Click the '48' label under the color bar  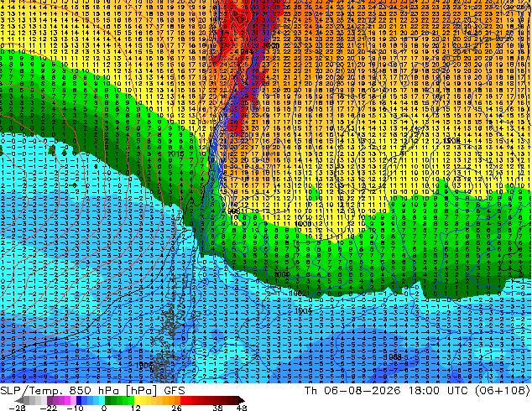tap(242, 408)
